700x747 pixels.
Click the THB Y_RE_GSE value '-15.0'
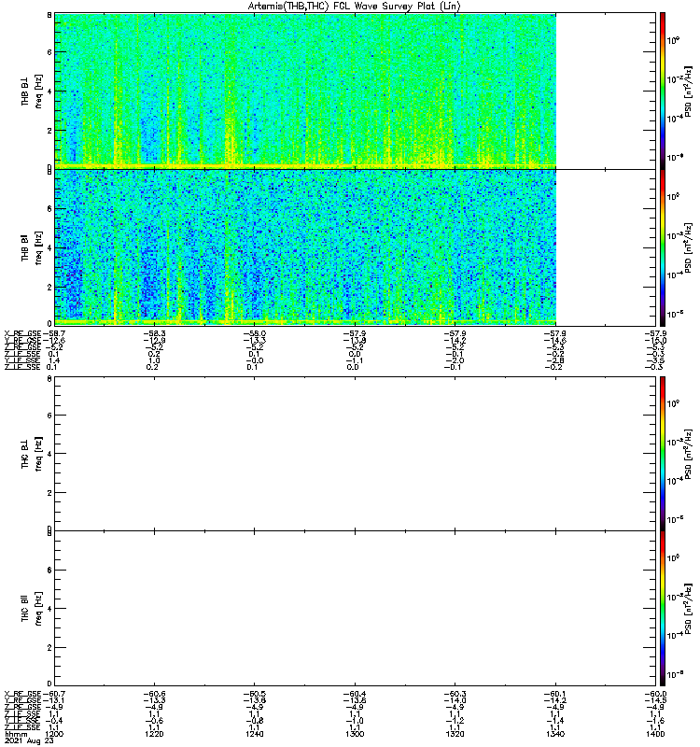tap(656, 340)
